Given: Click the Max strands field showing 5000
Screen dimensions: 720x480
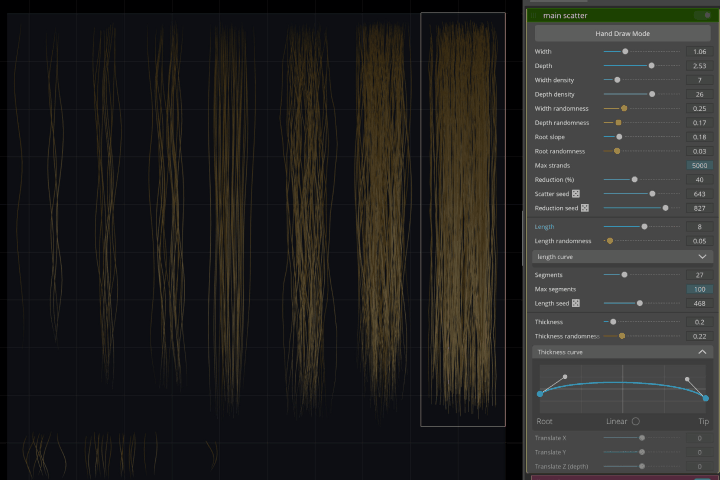Looking at the screenshot, I should tap(699, 165).
